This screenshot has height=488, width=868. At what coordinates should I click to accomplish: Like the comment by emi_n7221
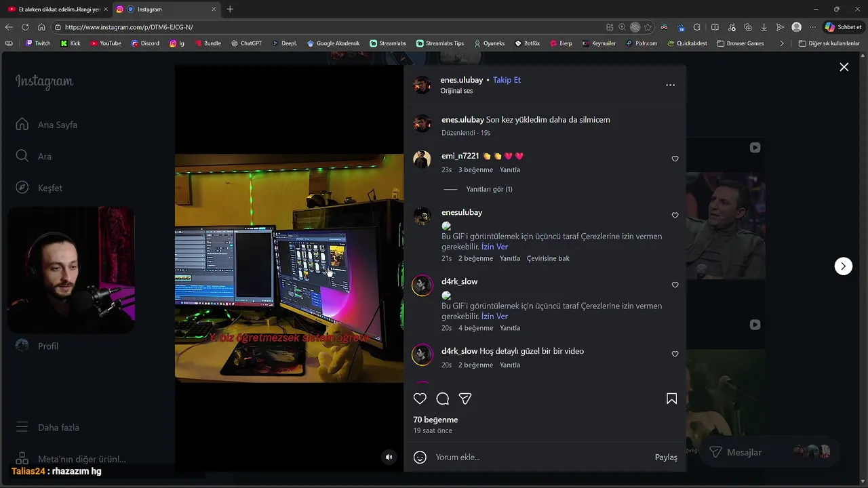point(675,159)
